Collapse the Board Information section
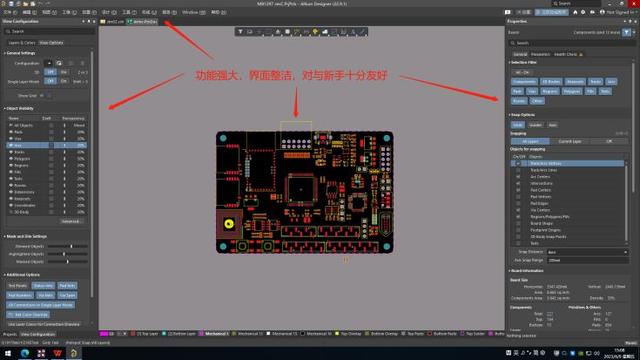Viewport: 640px width, 360px height. (510, 271)
